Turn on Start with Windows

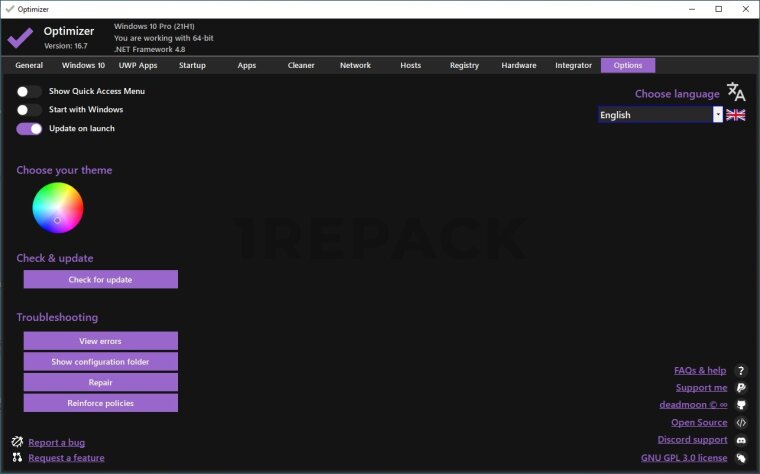tap(29, 109)
